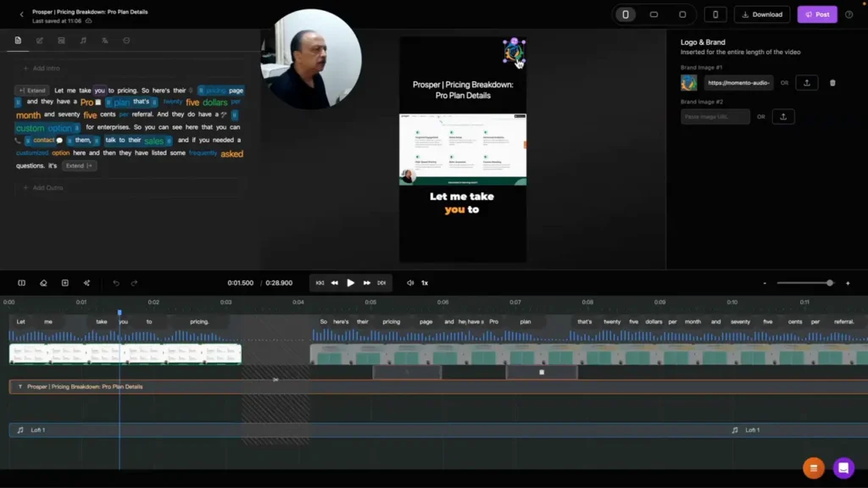Screen dimensions: 868x488
Task: Edit Brand Image #1 URL field
Action: coord(738,83)
